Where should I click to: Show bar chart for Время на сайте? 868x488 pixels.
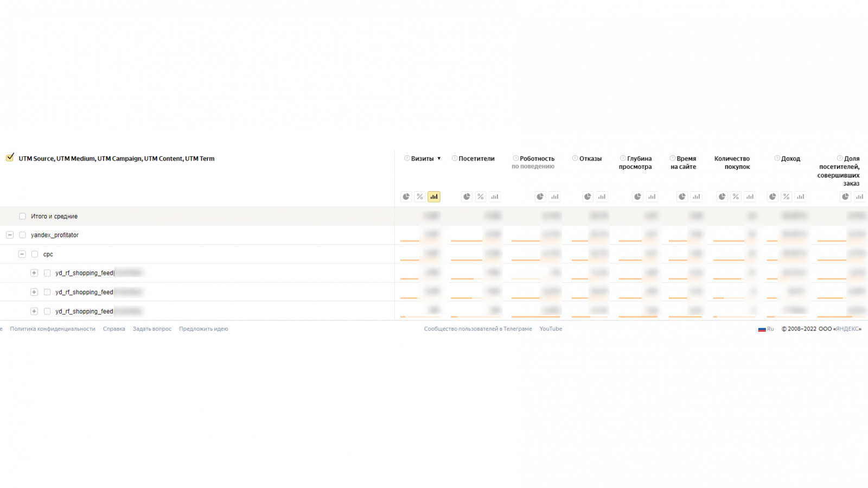(x=697, y=197)
